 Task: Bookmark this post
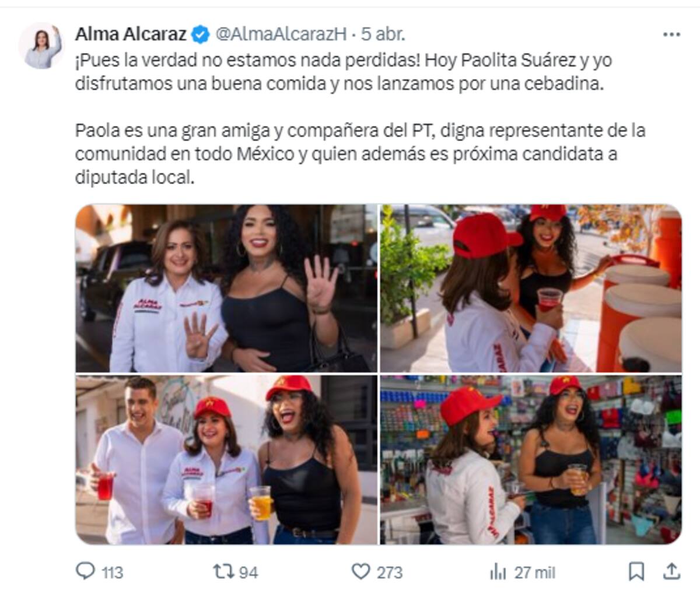point(636,571)
